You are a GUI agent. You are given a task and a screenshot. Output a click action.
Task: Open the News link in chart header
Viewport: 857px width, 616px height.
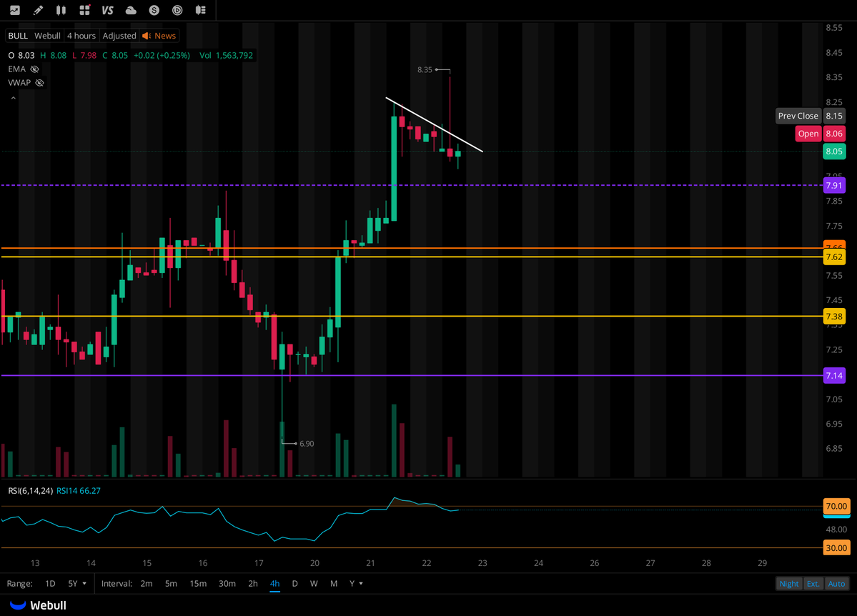165,36
